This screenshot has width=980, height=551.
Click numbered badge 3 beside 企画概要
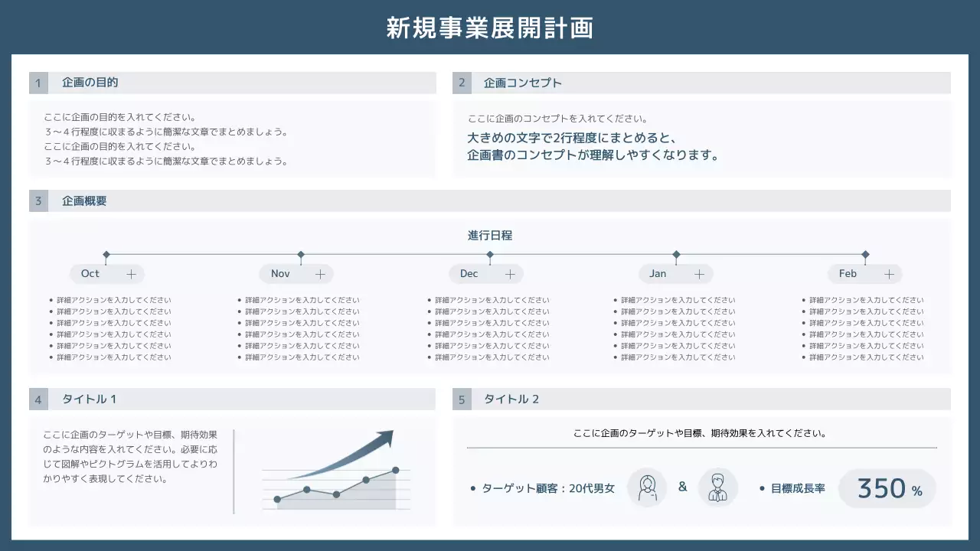click(38, 201)
